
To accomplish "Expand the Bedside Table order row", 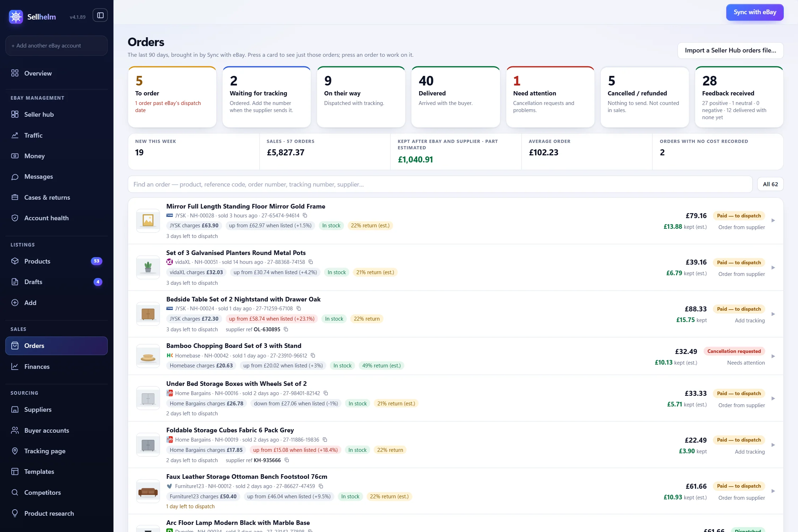I will pos(773,314).
